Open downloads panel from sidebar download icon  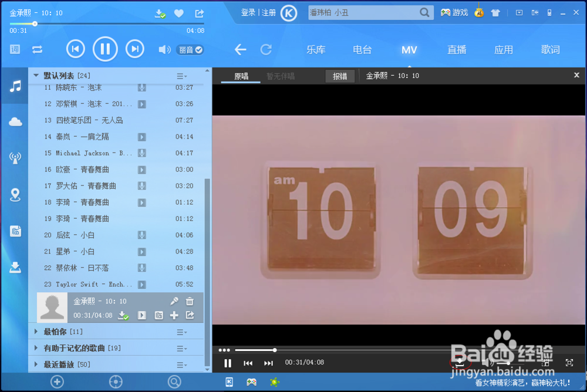pyautogui.click(x=15, y=267)
